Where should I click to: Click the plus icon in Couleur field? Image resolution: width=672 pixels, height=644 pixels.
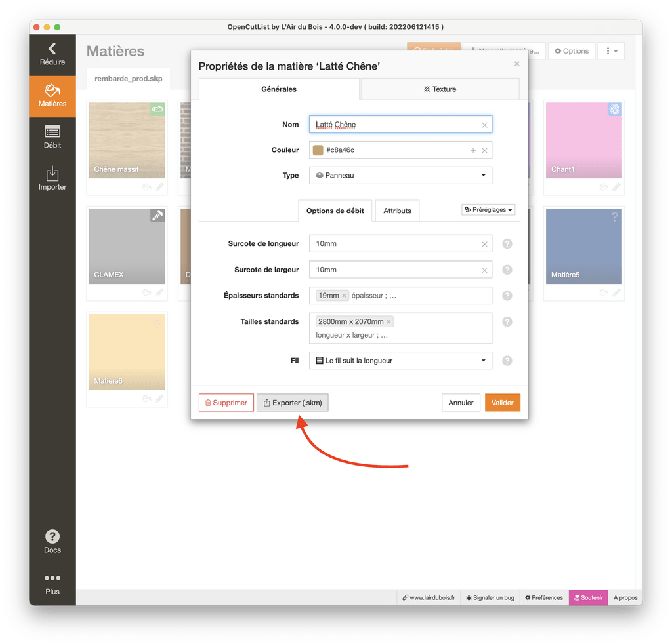[x=473, y=150]
